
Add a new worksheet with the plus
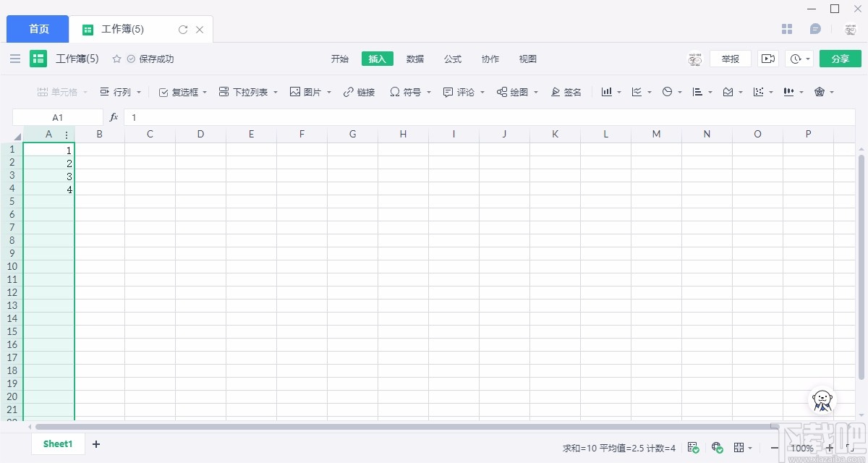[95, 443]
